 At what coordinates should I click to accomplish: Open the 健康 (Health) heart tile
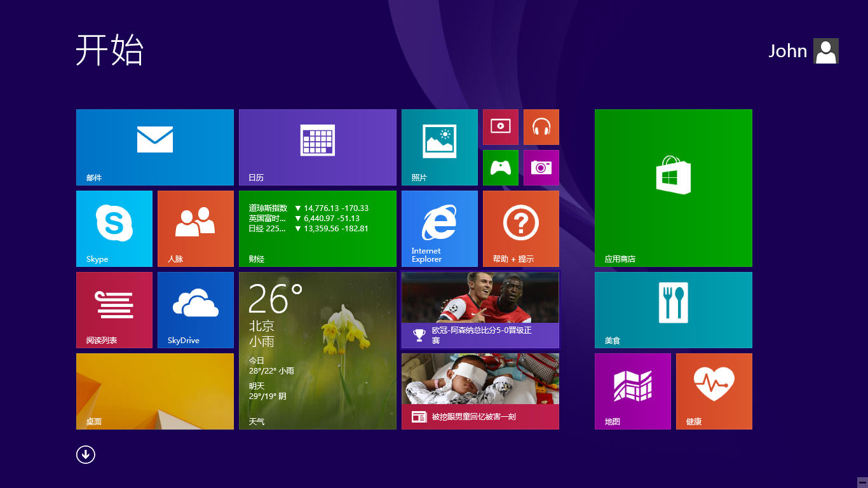714,391
